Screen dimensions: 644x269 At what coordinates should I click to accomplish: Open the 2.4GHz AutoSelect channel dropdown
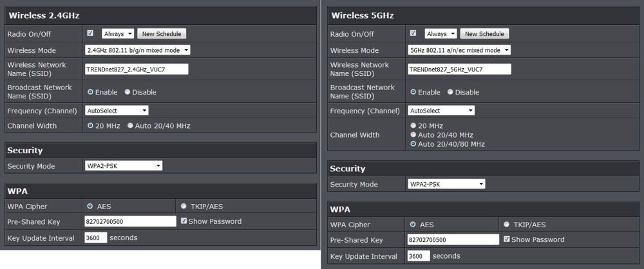click(x=117, y=111)
